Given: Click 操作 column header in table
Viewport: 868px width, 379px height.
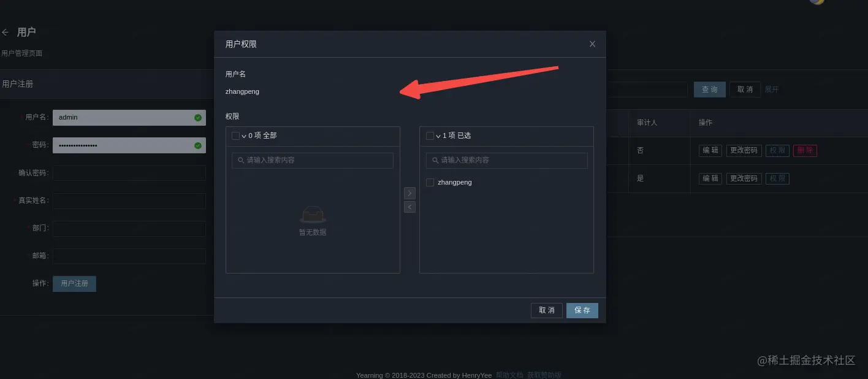Looking at the screenshot, I should pyautogui.click(x=706, y=123).
